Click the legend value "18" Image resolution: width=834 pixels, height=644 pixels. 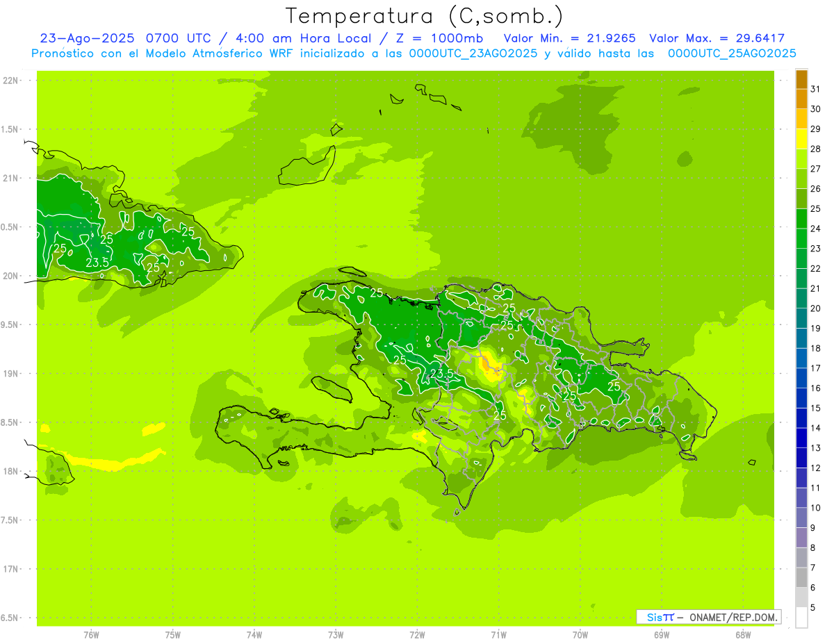(816, 348)
